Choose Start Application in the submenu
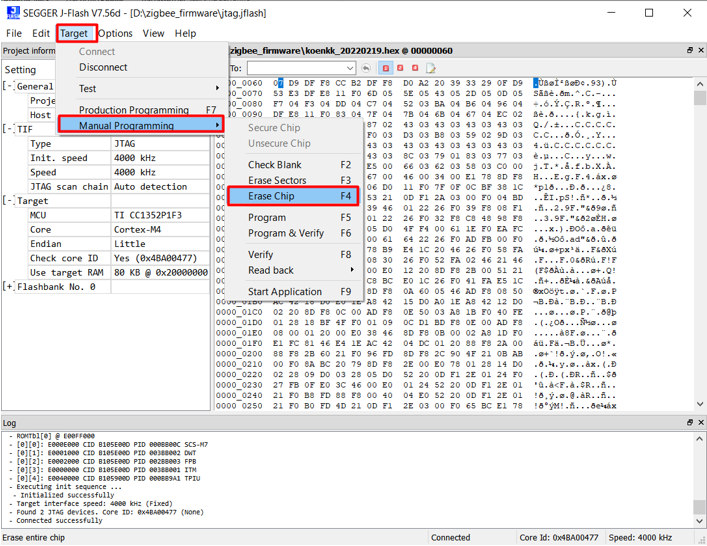The width and height of the screenshot is (707, 546). [x=293, y=292]
